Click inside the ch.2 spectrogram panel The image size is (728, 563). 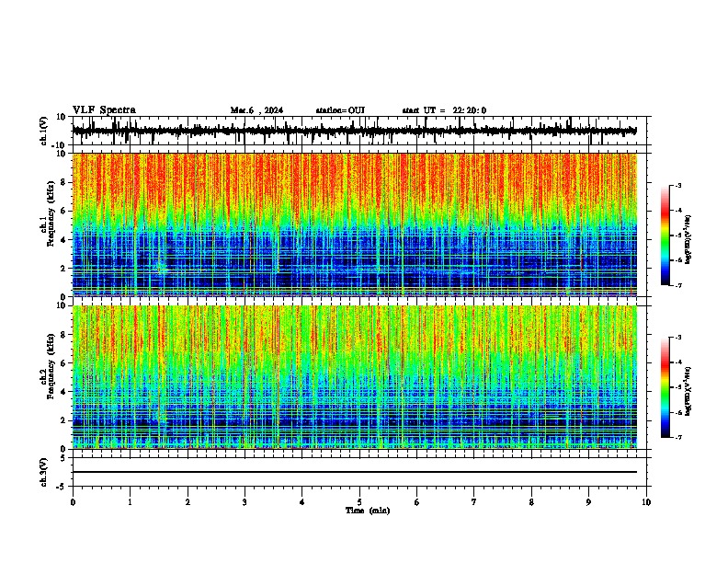[354, 377]
